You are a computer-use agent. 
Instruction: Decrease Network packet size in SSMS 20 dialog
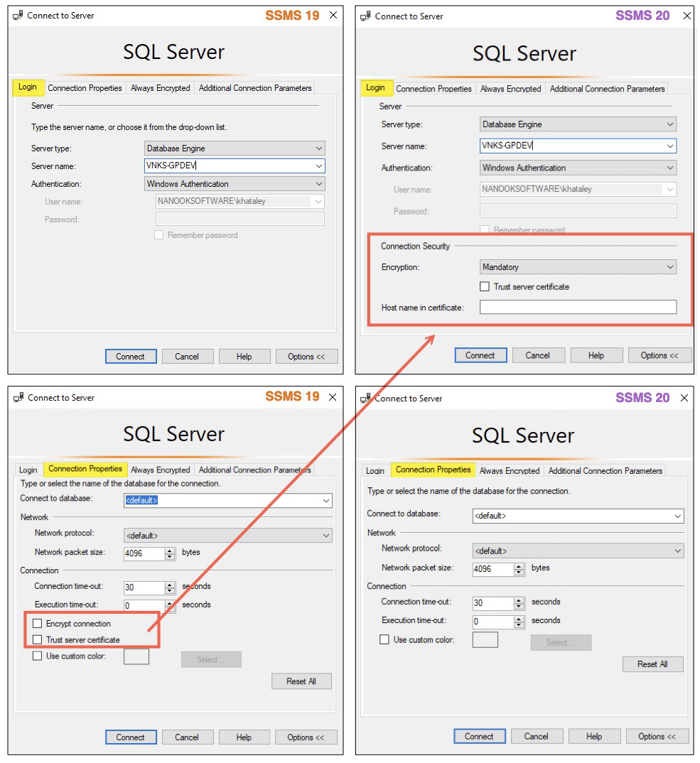click(519, 573)
